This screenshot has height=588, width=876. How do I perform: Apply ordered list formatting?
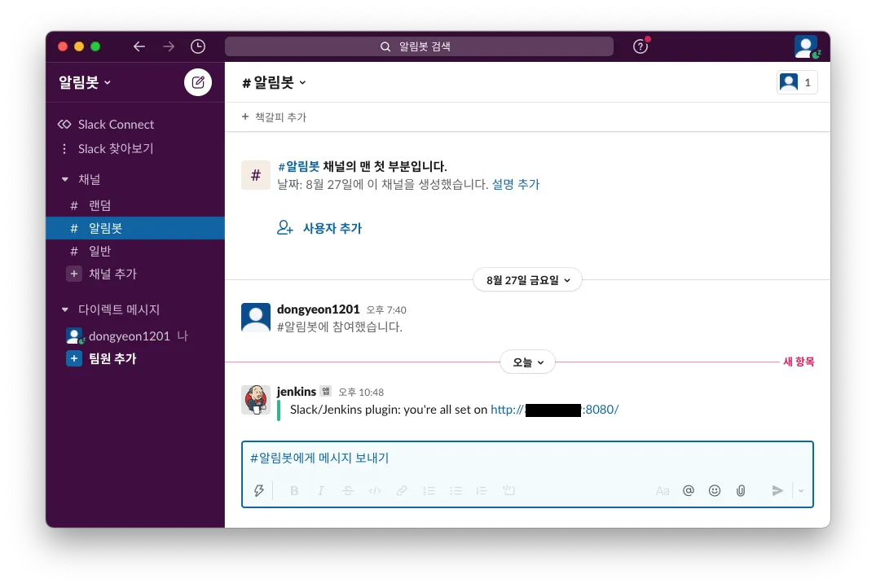pos(429,490)
